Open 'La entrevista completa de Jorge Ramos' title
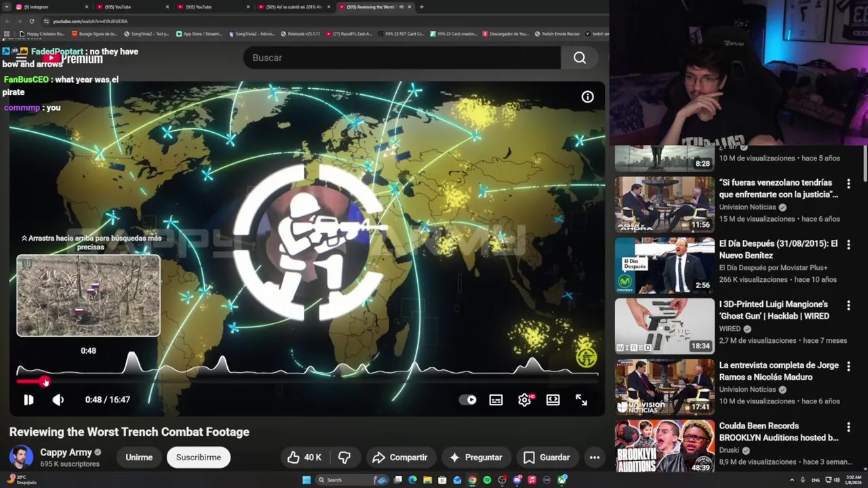868x488 pixels. (x=778, y=371)
